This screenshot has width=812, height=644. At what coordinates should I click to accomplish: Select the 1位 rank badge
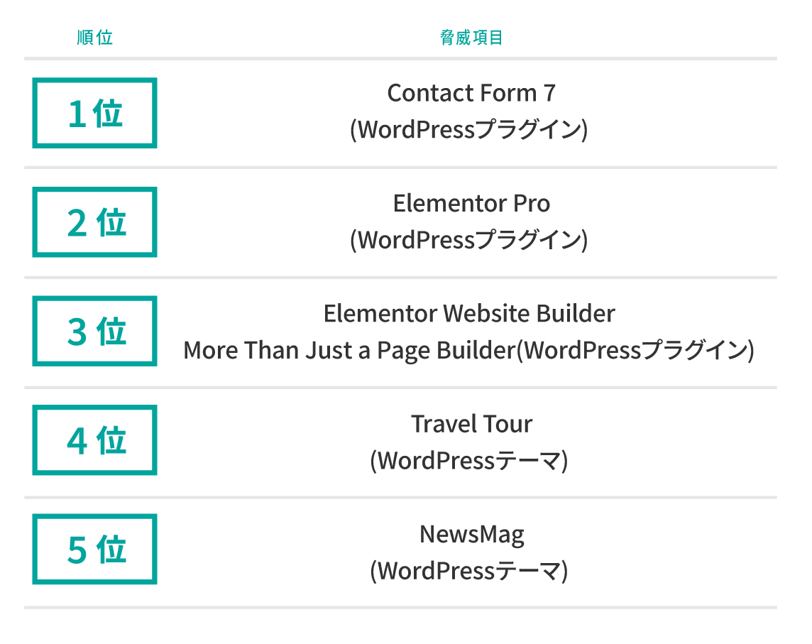tap(94, 114)
